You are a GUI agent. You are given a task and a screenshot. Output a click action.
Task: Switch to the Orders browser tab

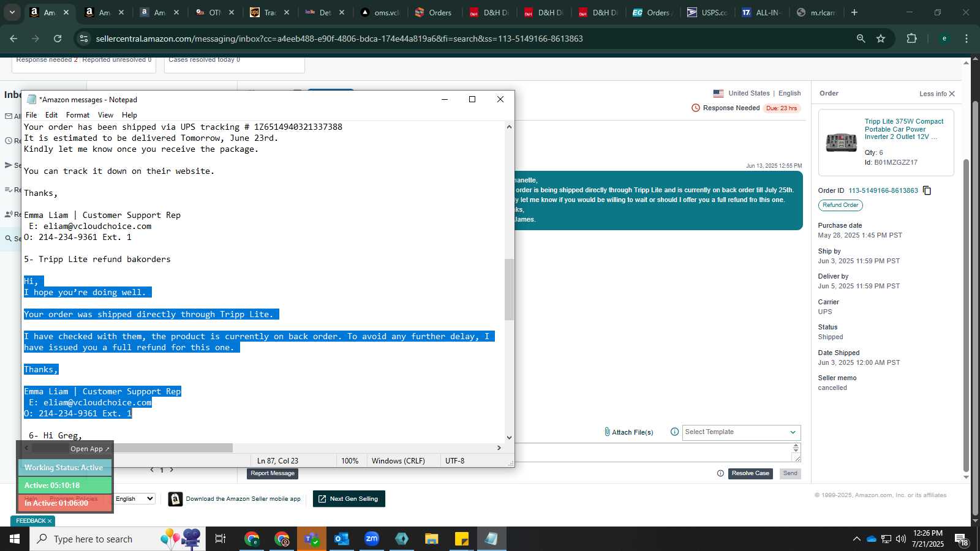coord(433,12)
